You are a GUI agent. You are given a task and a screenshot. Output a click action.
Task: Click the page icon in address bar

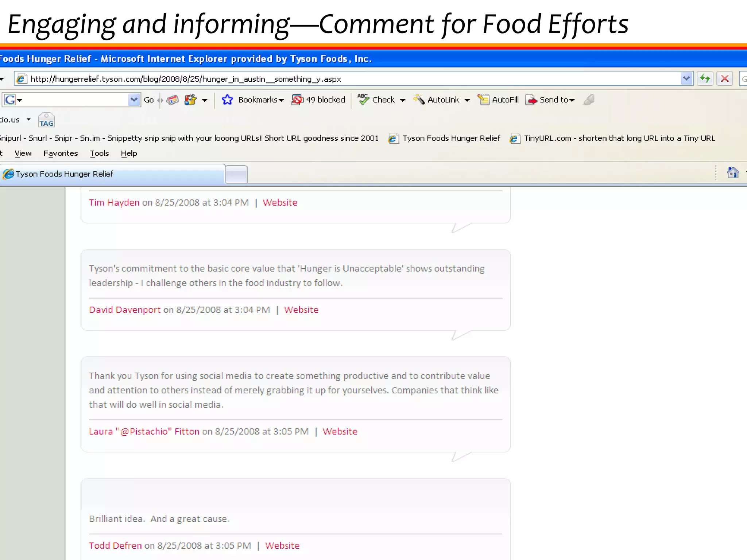tap(22, 79)
